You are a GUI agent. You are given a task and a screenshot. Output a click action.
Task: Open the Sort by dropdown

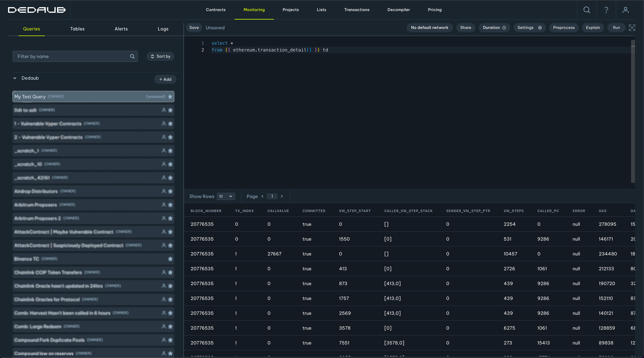pos(160,56)
